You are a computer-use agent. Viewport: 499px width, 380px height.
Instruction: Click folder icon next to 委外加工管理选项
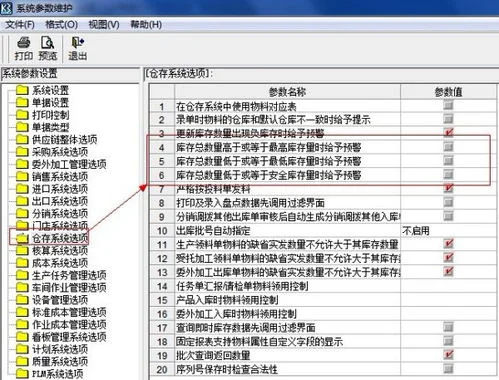22,164
